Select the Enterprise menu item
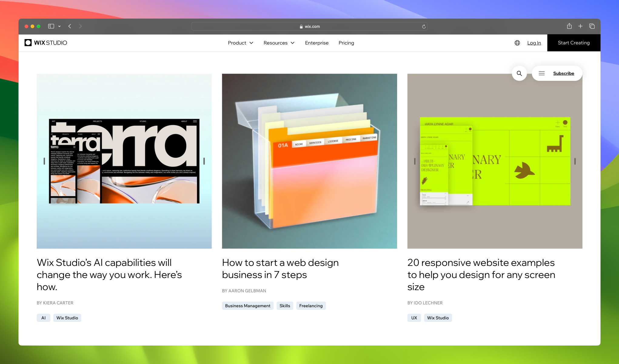619x364 pixels. tap(316, 43)
